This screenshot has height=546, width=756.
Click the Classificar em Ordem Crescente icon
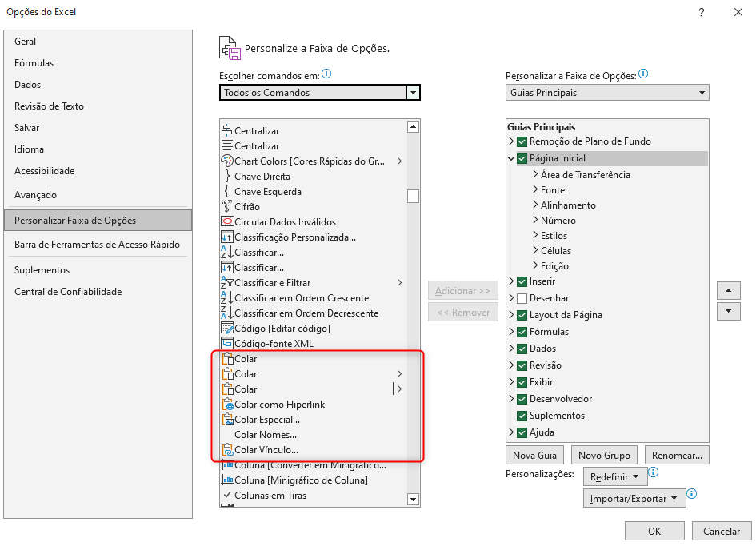coord(226,298)
